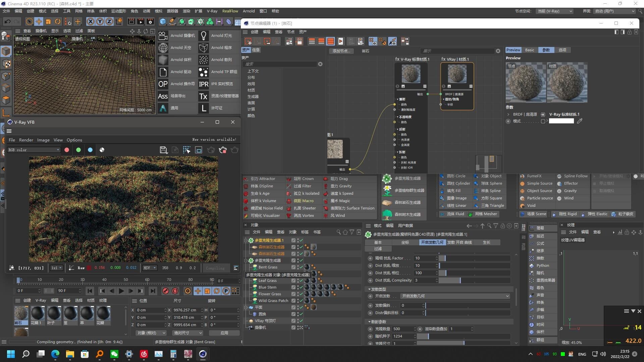Select the Move tool in the top toolbar
This screenshot has width=644, height=362.
pyautogui.click(x=39, y=21)
